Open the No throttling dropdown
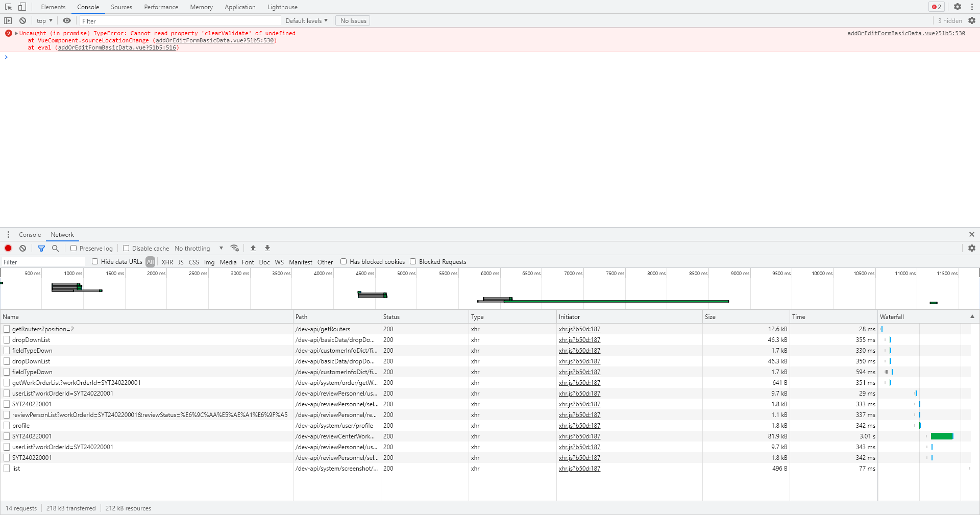 click(199, 249)
